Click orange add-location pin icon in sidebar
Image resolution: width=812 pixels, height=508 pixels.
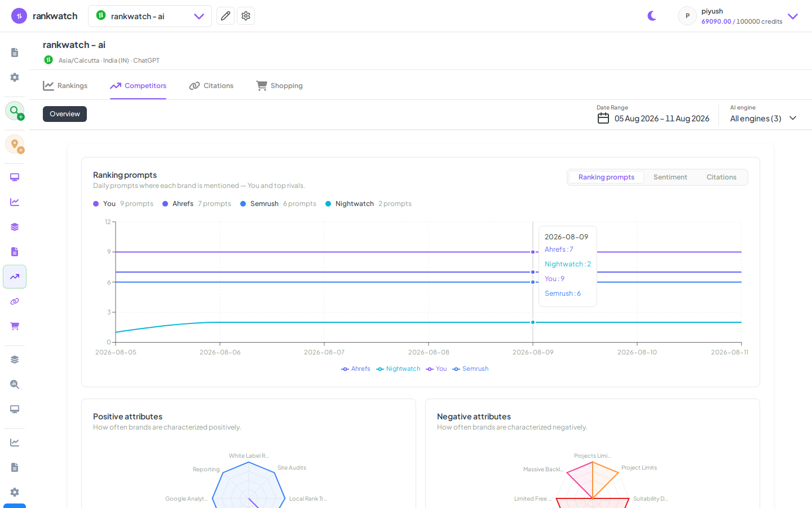[x=15, y=144]
